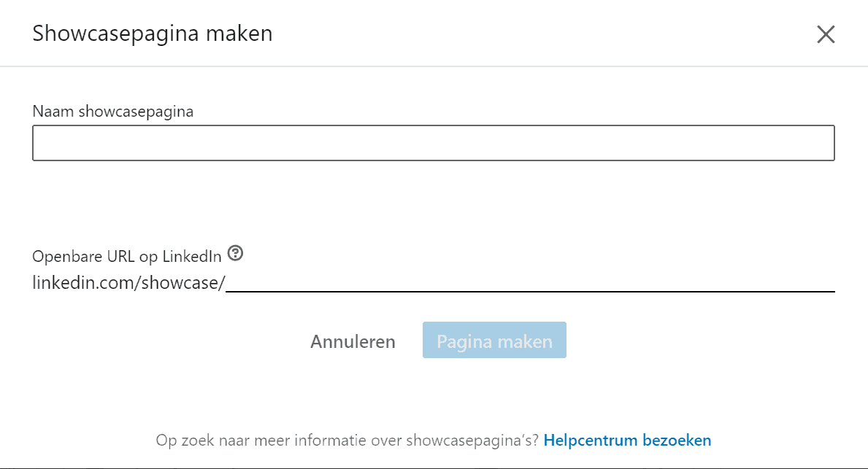
Task: Show info about Openbare URL via help icon
Action: click(235, 253)
